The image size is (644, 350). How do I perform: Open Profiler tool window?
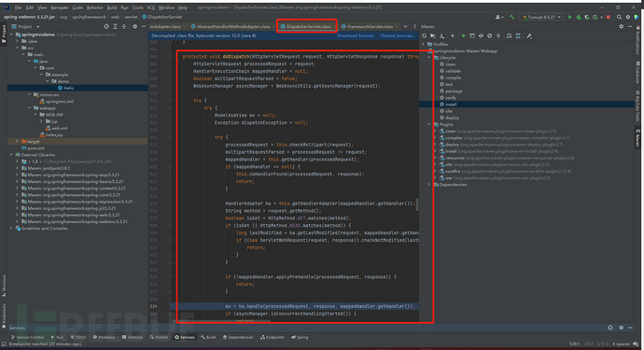click(159, 337)
